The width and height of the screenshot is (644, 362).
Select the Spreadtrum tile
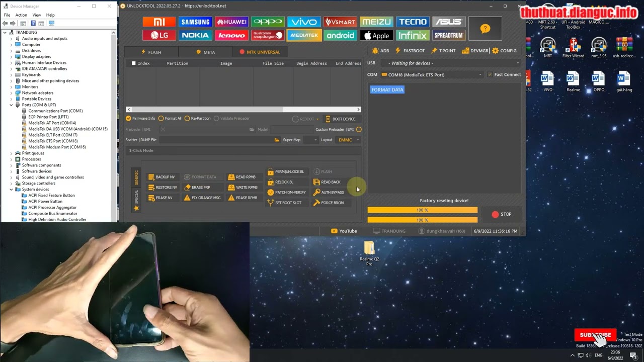coord(449,35)
